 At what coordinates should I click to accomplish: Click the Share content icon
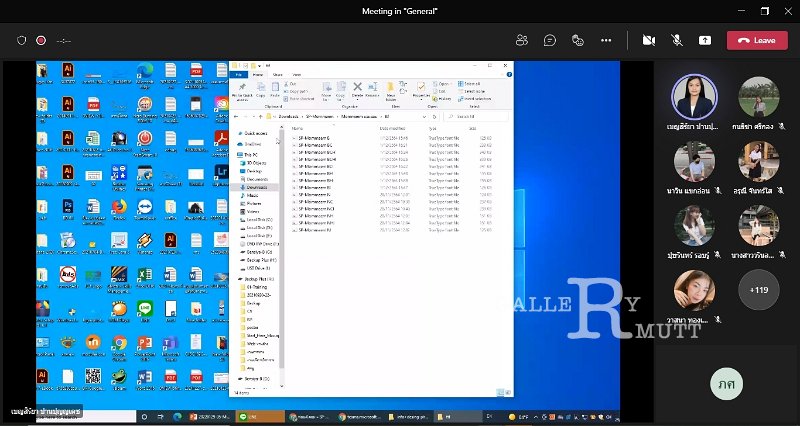(x=705, y=40)
